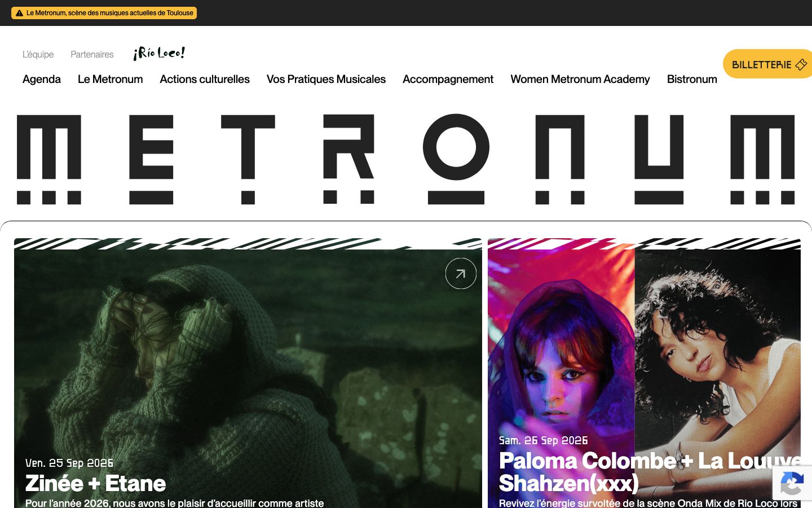Open Paloma Colombe + La Louuve event title
Viewport: 812px width, 508px height.
pyautogui.click(x=650, y=472)
